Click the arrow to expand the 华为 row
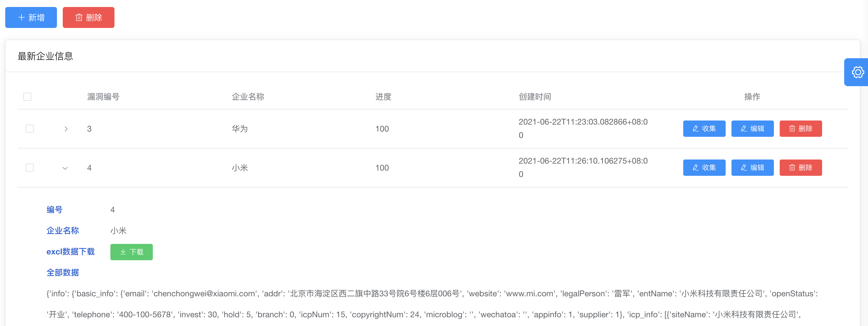 66,129
